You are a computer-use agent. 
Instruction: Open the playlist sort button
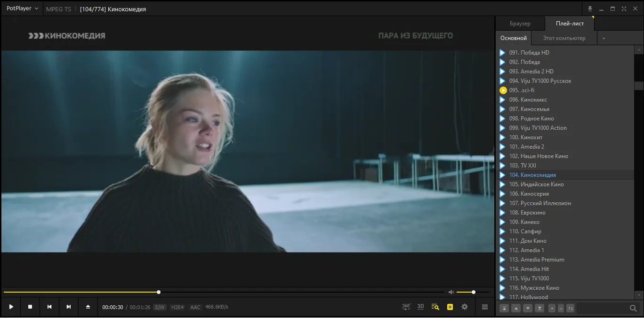tap(571, 308)
